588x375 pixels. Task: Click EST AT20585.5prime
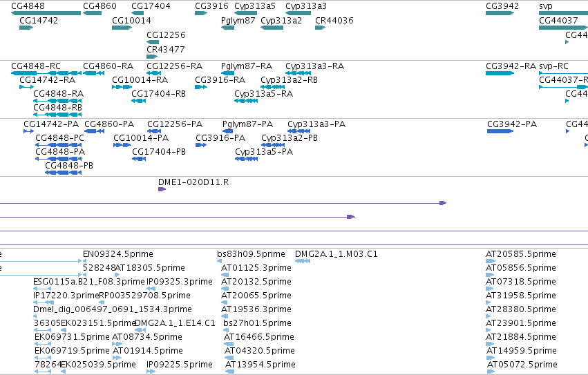tap(491, 261)
